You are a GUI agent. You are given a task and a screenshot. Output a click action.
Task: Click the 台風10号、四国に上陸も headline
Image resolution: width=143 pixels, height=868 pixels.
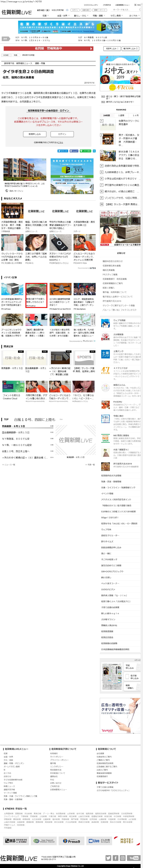34,420
